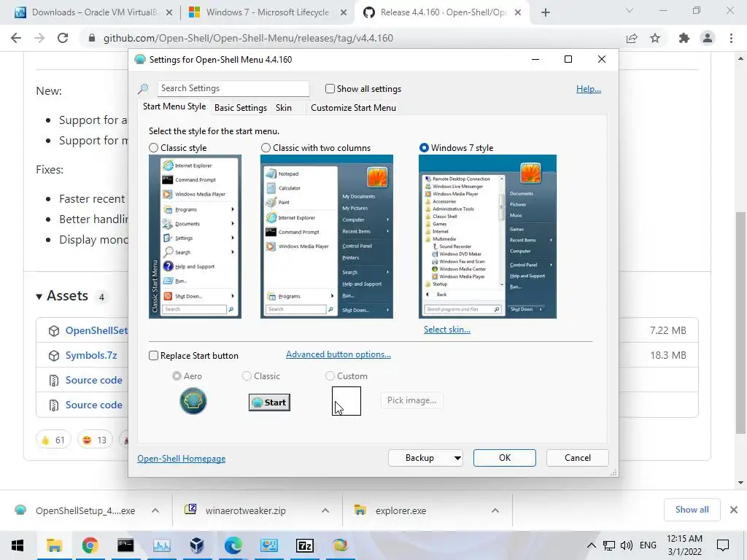
Task: Select the Windows 7 style radio button
Action: 424,148
